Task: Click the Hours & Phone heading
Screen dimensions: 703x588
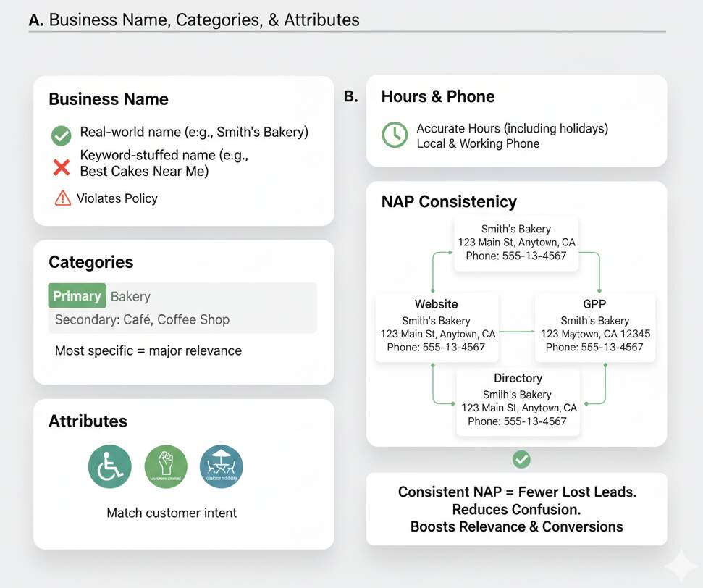Action: pos(438,96)
